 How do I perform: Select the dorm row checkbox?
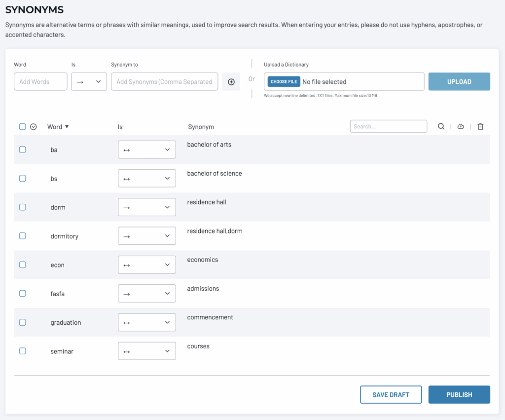22,207
